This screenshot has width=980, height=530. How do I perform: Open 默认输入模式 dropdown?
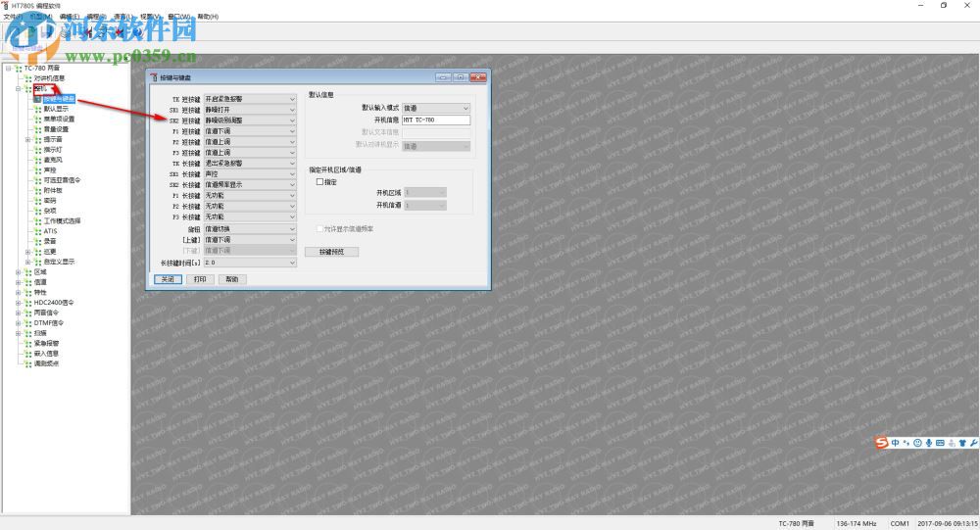[x=436, y=108]
